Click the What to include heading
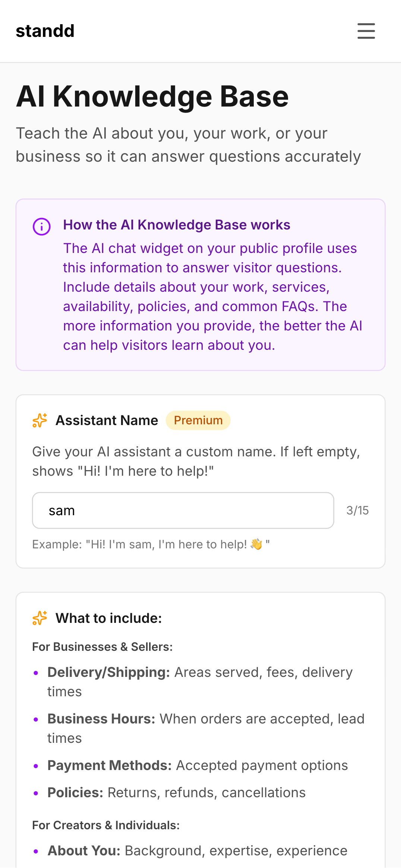The width and height of the screenshot is (401, 868). click(108, 618)
